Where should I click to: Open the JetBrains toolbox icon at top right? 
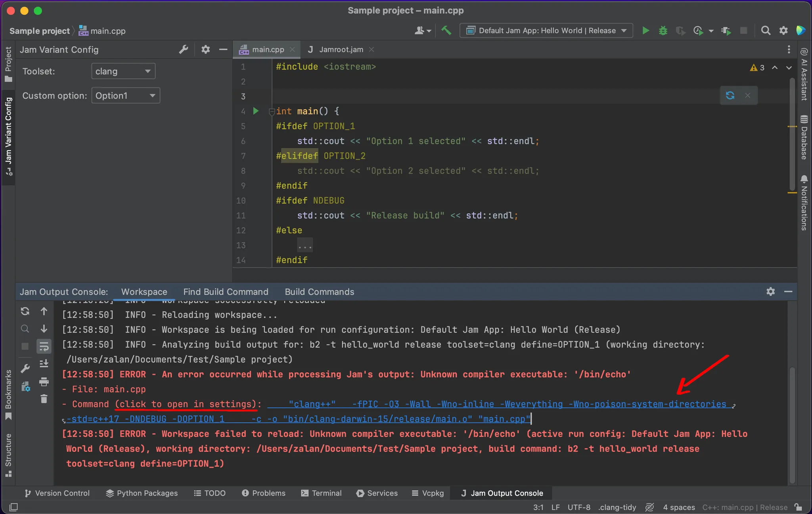(801, 31)
